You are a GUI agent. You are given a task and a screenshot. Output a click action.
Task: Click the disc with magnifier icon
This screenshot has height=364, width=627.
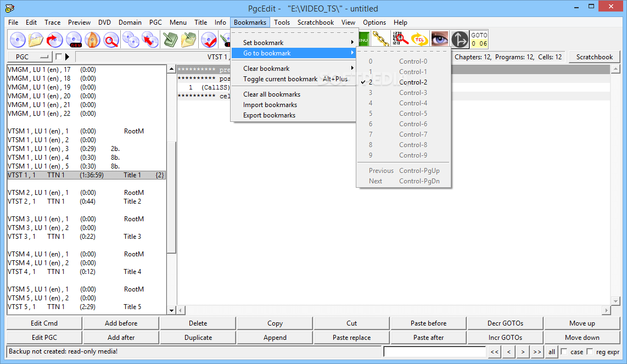[111, 40]
